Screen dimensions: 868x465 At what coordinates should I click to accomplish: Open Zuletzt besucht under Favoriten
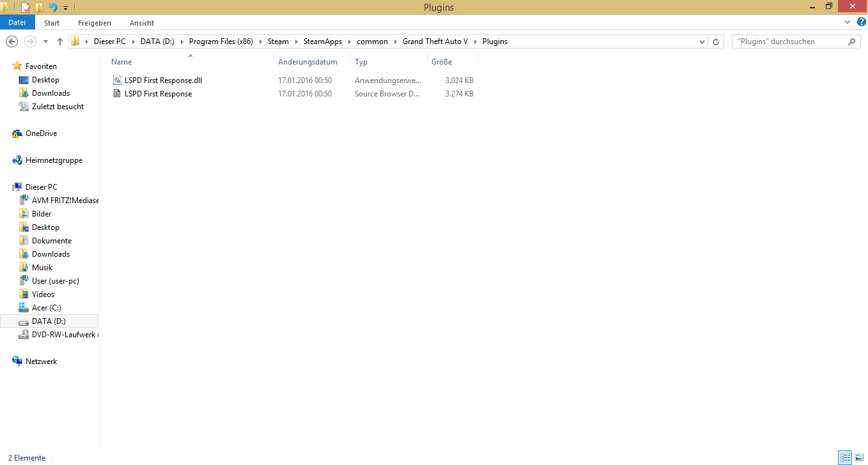coord(58,107)
